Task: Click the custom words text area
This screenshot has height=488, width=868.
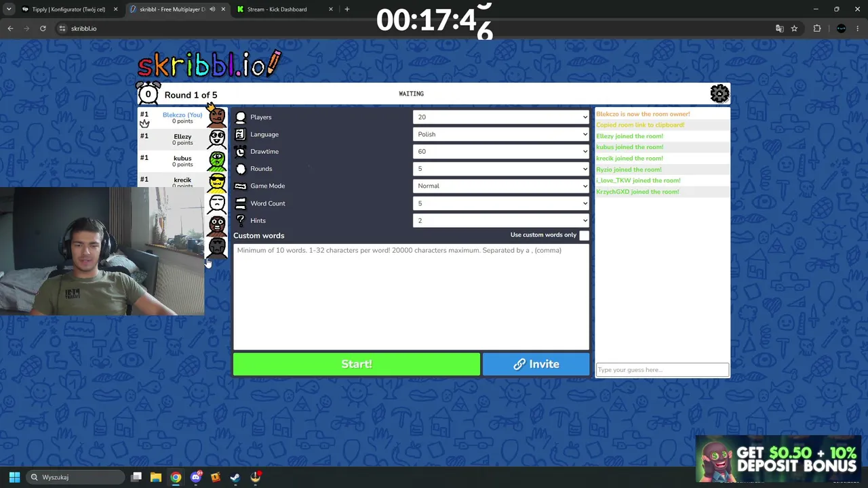Action: (x=412, y=297)
